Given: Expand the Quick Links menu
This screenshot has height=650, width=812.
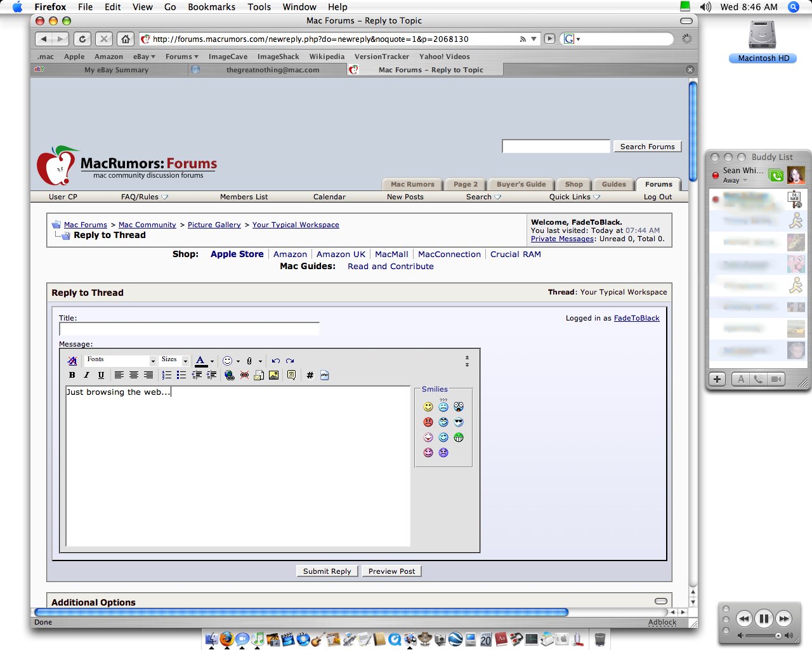Looking at the screenshot, I should 575,197.
